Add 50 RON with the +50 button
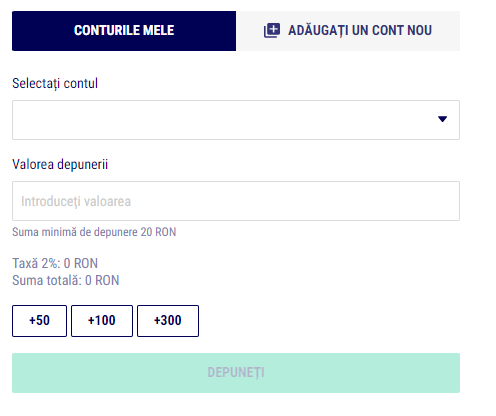 (x=39, y=321)
